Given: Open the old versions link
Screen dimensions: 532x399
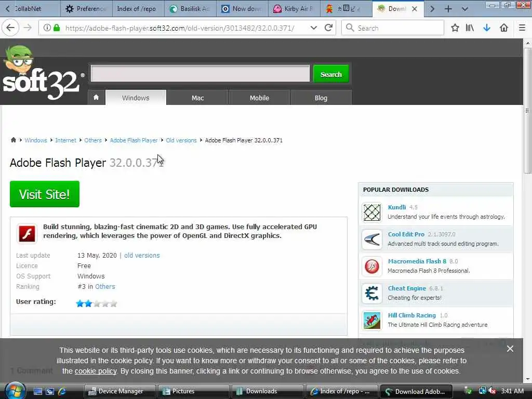Looking at the screenshot, I should tap(142, 255).
